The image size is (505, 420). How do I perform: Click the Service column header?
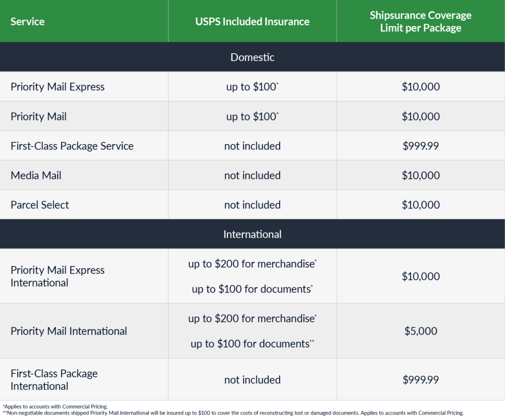(28, 22)
